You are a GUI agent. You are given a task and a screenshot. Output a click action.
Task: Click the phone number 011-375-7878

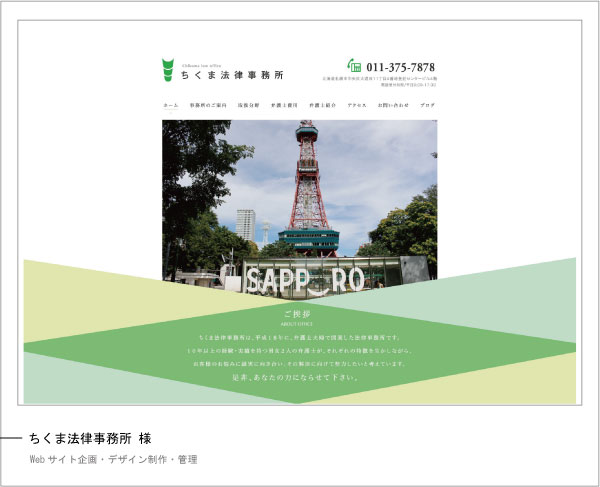click(401, 67)
